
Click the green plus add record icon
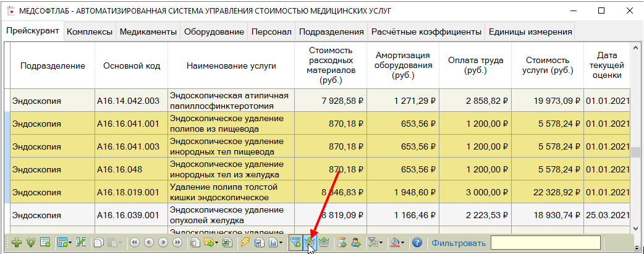coord(17,243)
